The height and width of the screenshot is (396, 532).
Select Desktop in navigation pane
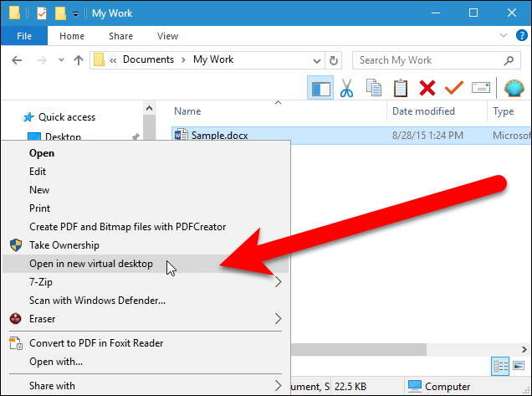(63, 136)
